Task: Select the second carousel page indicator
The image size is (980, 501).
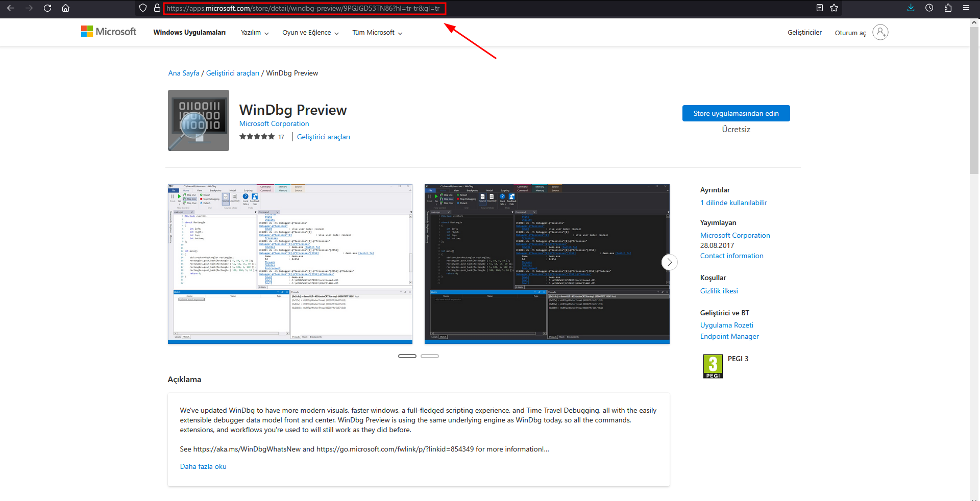Action: [430, 356]
